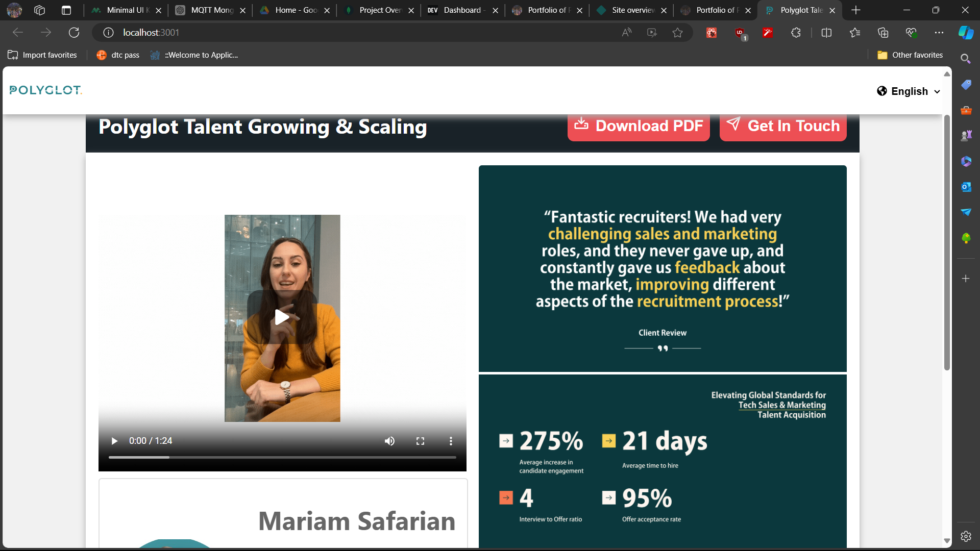
Task: Open Copilot icon in toolbar
Action: 966,33
